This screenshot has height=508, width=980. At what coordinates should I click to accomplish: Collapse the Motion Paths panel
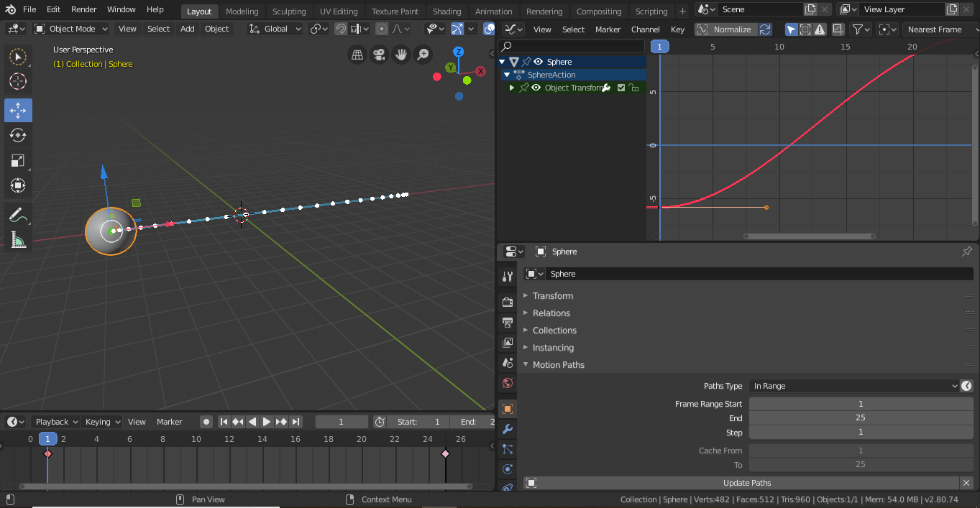(558, 365)
